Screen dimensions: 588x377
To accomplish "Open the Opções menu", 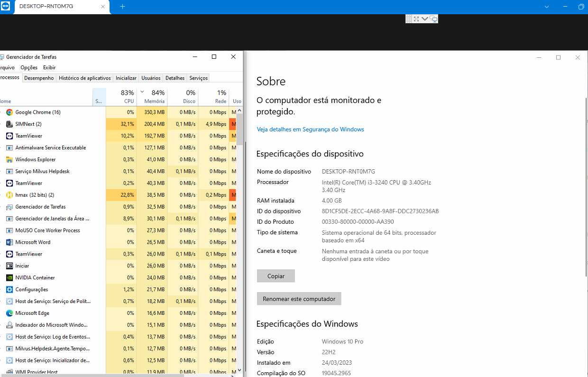I will (x=29, y=68).
